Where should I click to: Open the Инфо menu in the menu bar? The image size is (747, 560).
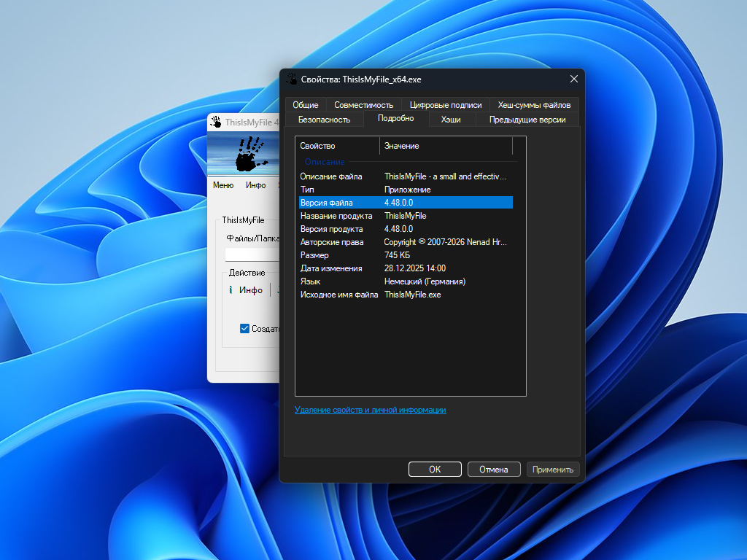tap(255, 185)
